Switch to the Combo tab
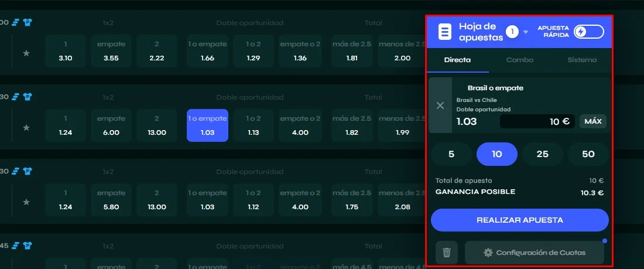Screen dimensions: 644x269 pyautogui.click(x=519, y=60)
